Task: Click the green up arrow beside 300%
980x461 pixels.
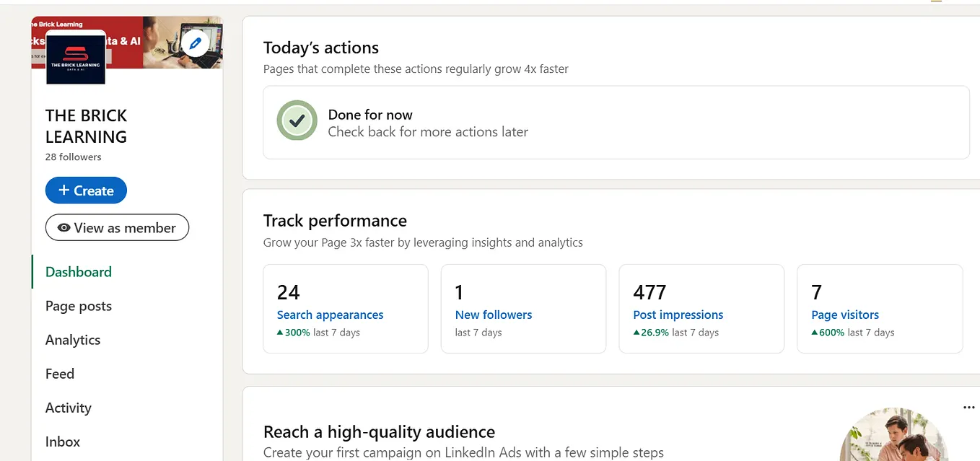Action: pyautogui.click(x=280, y=332)
